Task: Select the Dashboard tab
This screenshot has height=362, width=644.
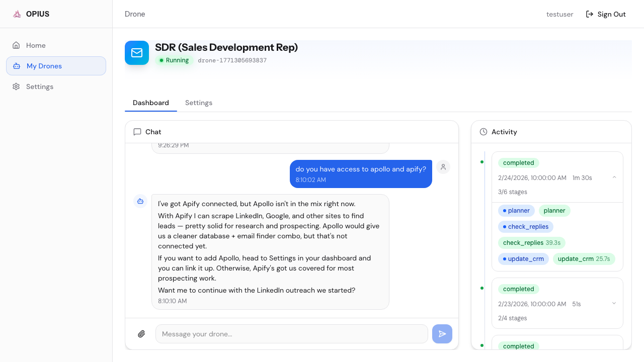Action: pos(151,103)
